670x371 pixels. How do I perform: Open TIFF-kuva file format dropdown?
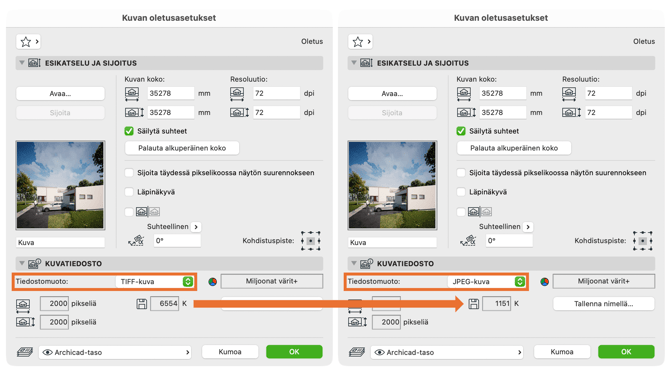point(155,281)
